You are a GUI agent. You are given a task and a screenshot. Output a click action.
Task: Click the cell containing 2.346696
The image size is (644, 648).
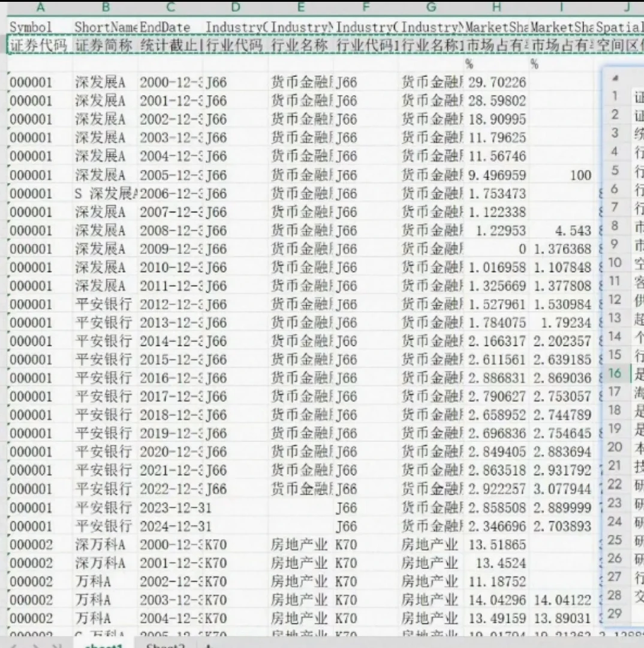click(497, 526)
